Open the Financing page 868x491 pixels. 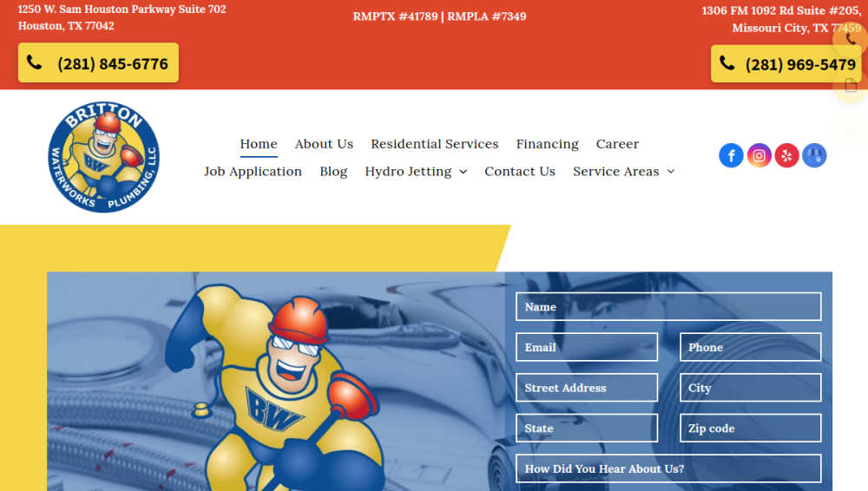pos(548,144)
